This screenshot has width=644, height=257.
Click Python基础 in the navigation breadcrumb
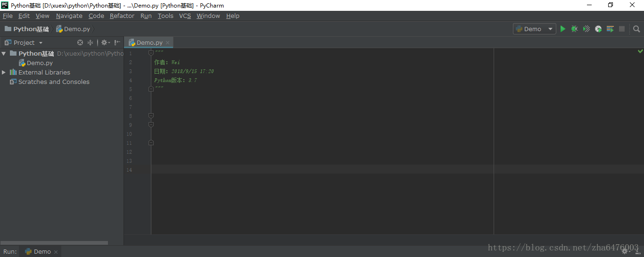[x=31, y=29]
